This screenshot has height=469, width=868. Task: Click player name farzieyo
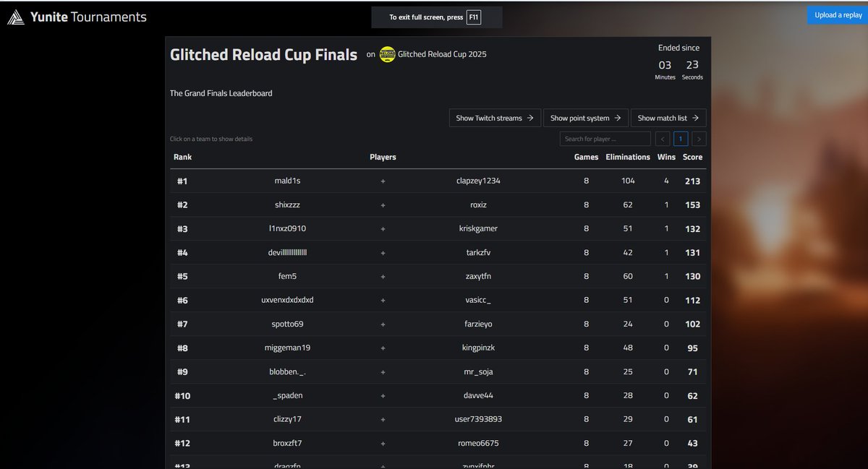point(478,324)
